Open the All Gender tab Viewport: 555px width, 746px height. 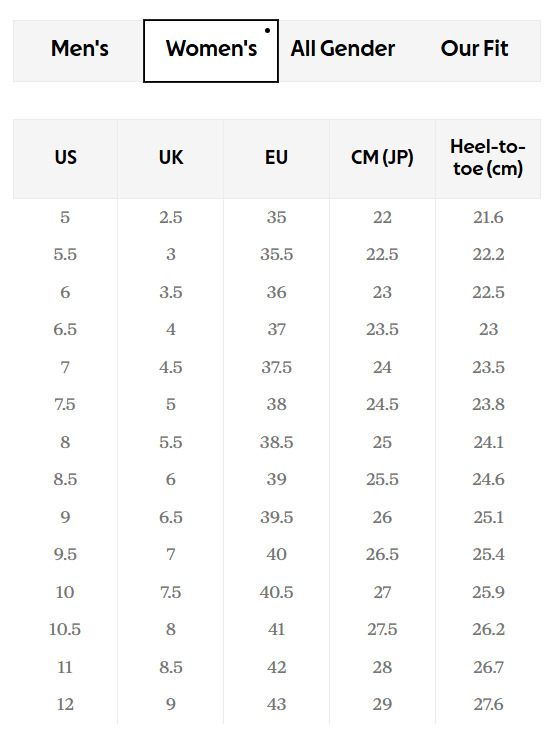coord(343,50)
